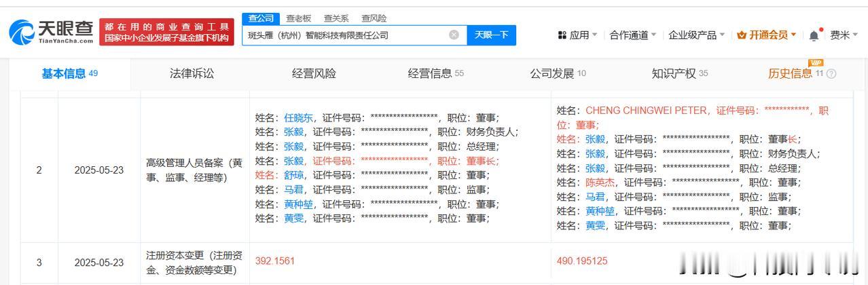Open 黄雯 link in the after-change column
This screenshot has width=868, height=285.
point(596,225)
